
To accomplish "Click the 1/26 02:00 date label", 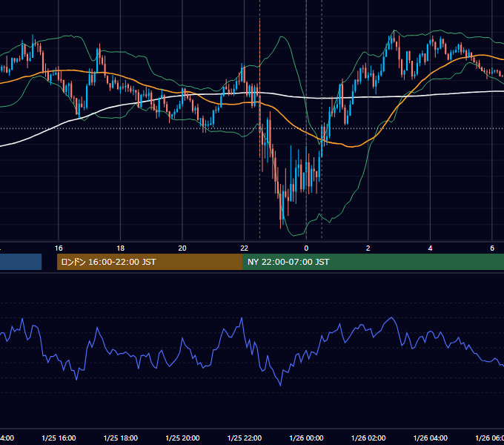I will 368,438.
